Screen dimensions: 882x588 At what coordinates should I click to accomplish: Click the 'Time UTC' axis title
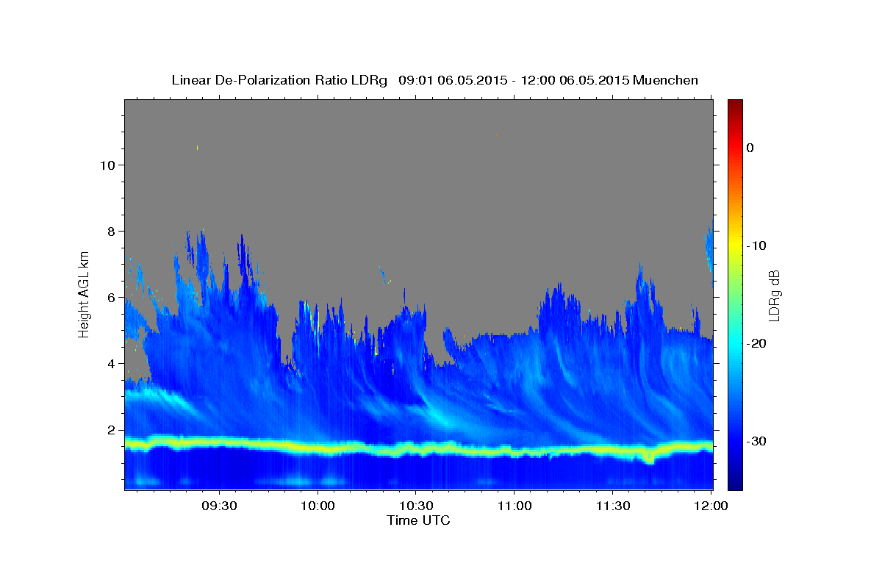pyautogui.click(x=418, y=520)
